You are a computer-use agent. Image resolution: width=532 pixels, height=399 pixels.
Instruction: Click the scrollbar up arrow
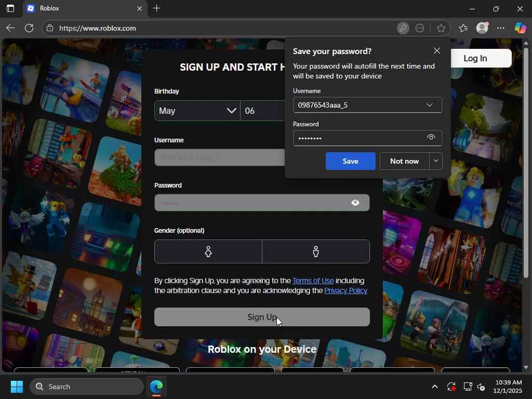(526, 43)
